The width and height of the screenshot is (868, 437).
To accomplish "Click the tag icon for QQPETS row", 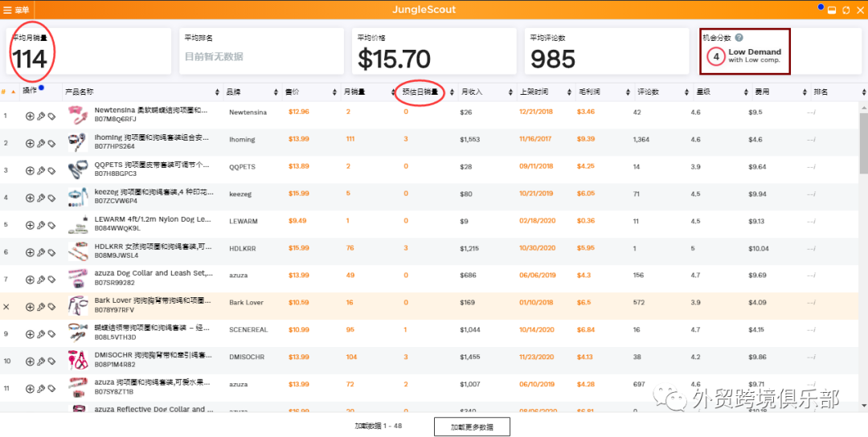I will (x=51, y=171).
